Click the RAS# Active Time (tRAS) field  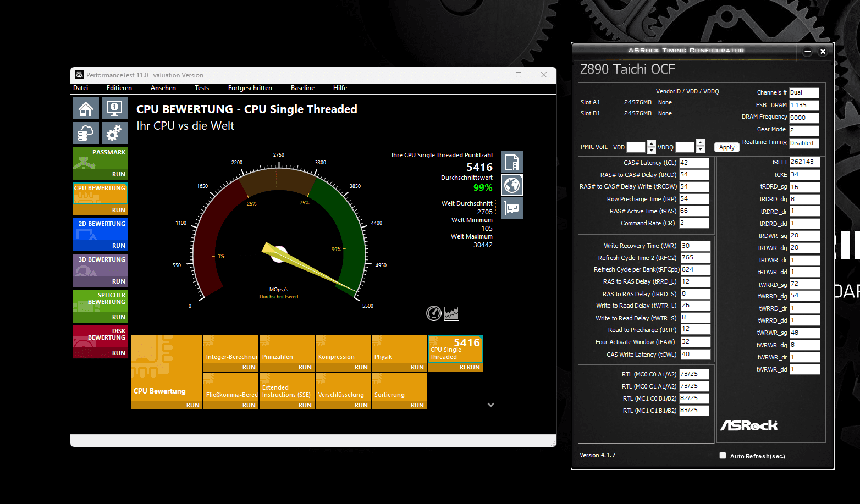694,211
